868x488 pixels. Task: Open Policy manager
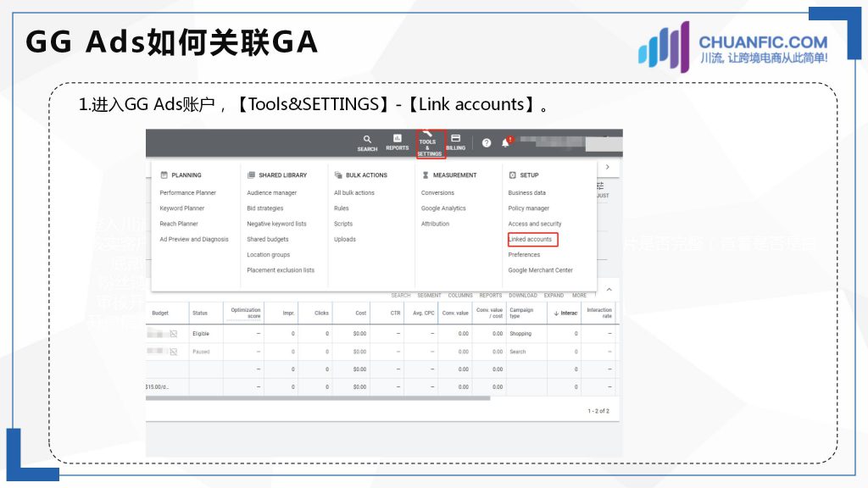coord(529,208)
